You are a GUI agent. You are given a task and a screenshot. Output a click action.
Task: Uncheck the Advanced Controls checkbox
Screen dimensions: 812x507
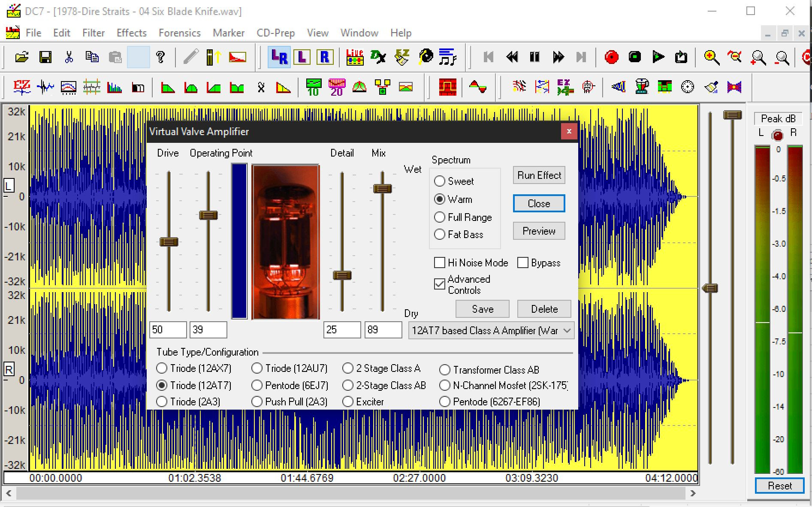click(x=440, y=284)
